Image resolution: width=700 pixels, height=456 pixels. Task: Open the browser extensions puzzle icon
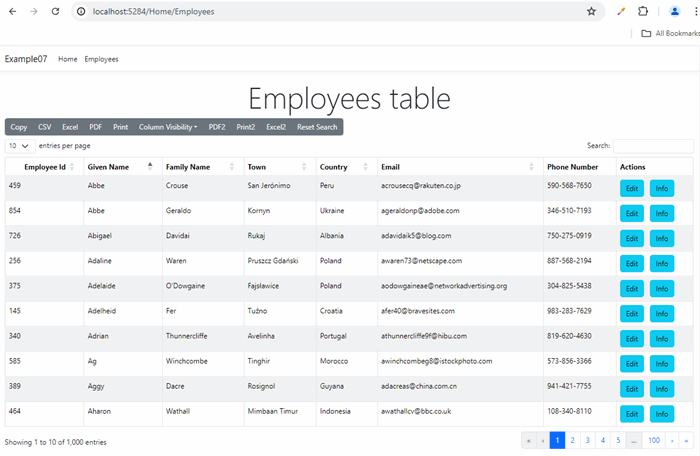point(643,12)
